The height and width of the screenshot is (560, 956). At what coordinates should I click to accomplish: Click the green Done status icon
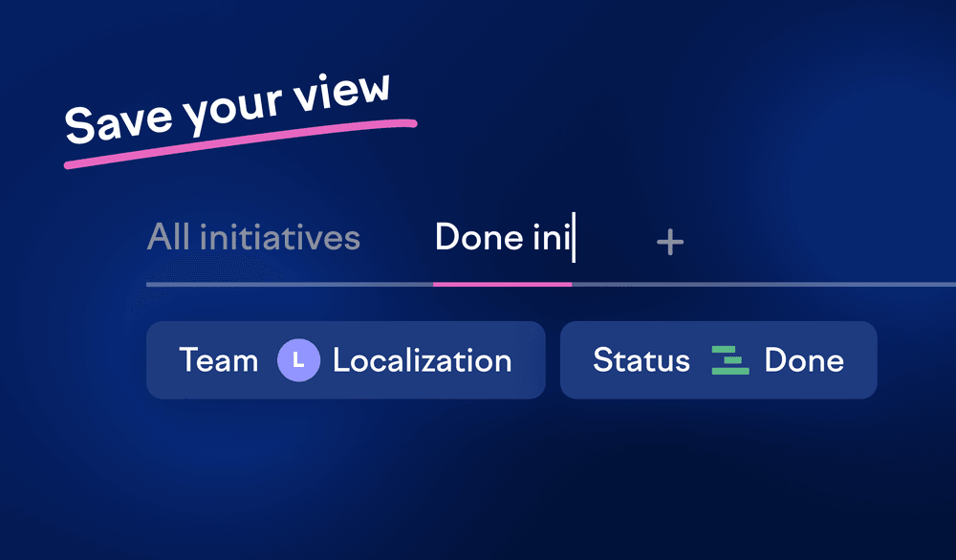[730, 360]
